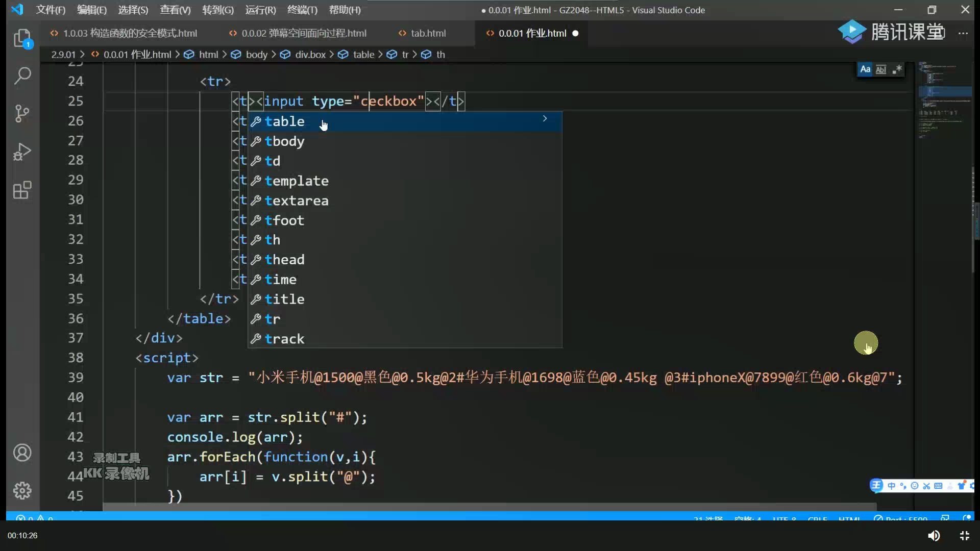Open Manage settings gear
Viewport: 980px width, 551px height.
click(x=22, y=490)
